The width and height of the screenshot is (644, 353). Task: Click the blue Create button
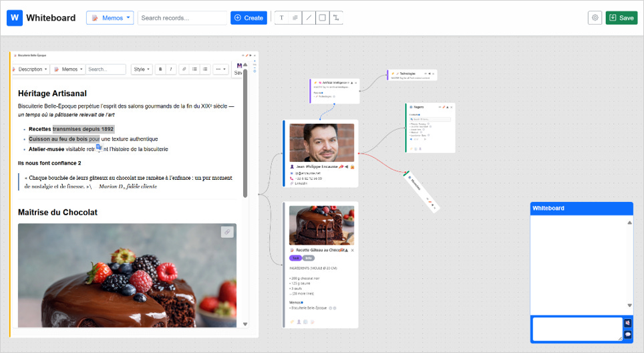(249, 17)
